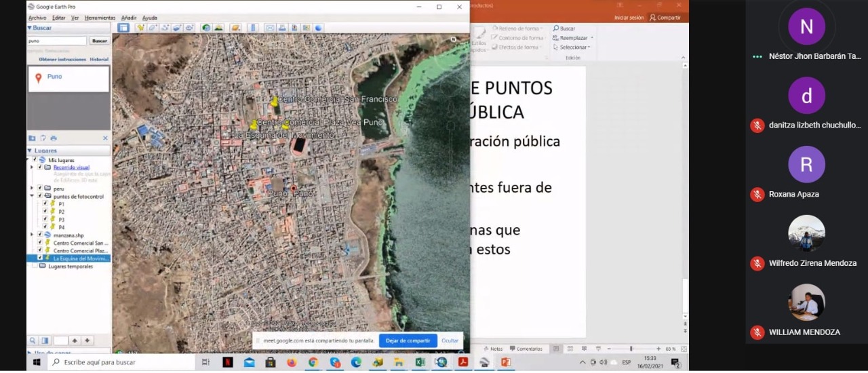Open Seleccionar dropdown in PowerPoint

pyautogui.click(x=573, y=47)
